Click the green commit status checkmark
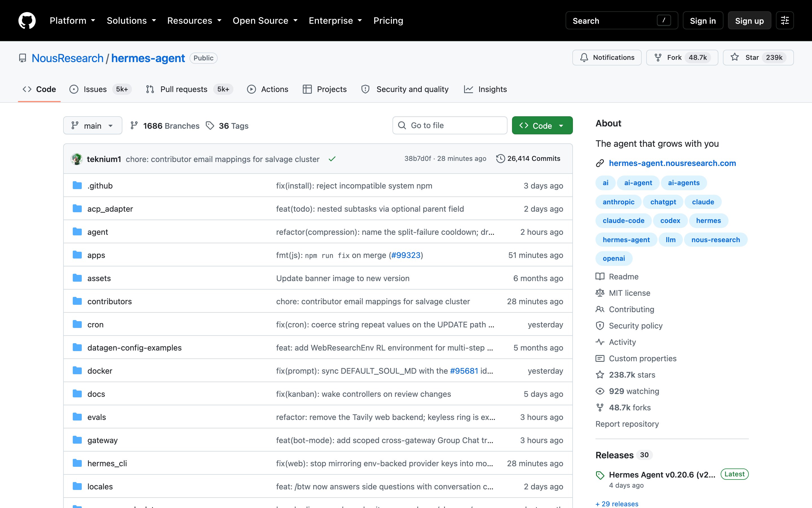 coord(332,159)
